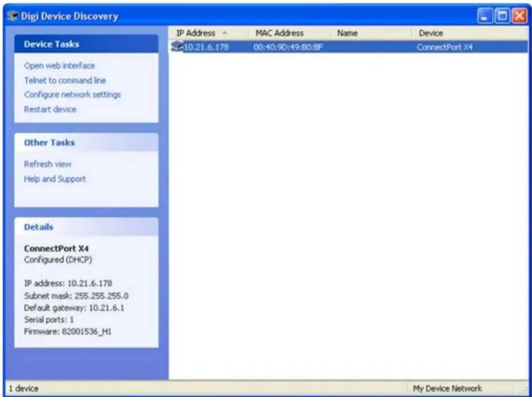
Task: Select Configure network settings
Action: (72, 94)
